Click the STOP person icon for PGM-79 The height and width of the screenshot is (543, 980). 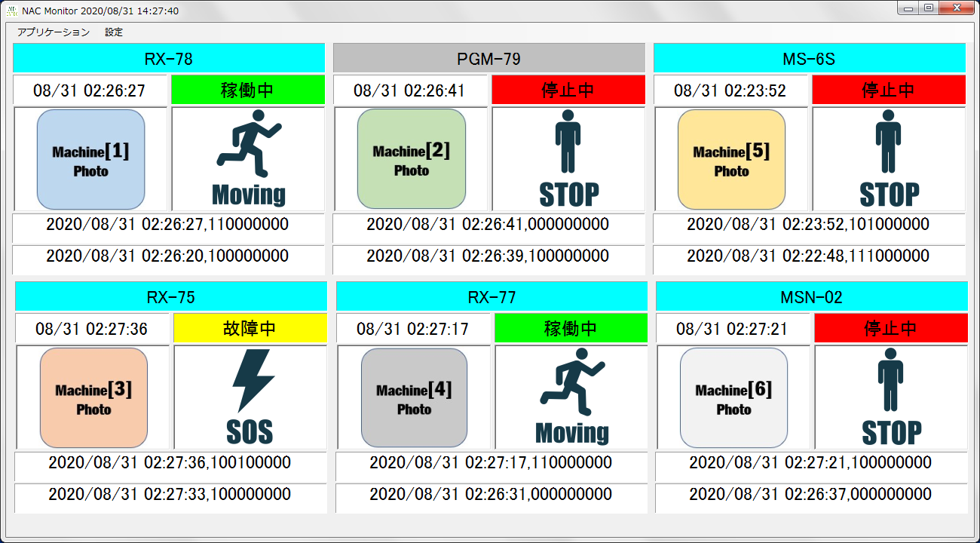point(569,159)
